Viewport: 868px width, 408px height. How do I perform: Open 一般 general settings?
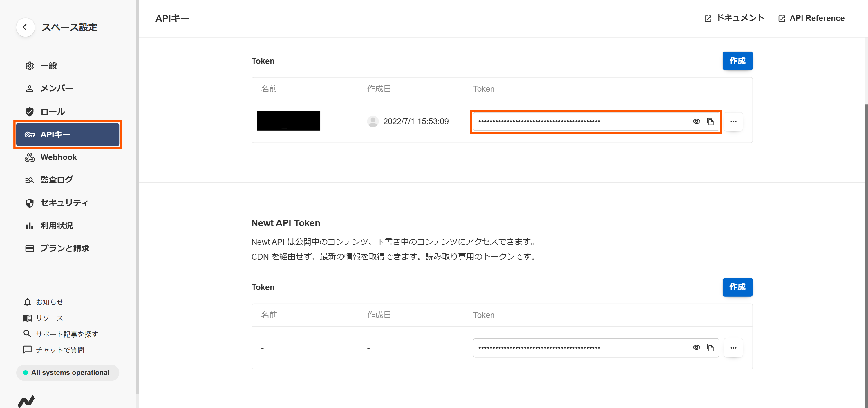(x=68, y=66)
